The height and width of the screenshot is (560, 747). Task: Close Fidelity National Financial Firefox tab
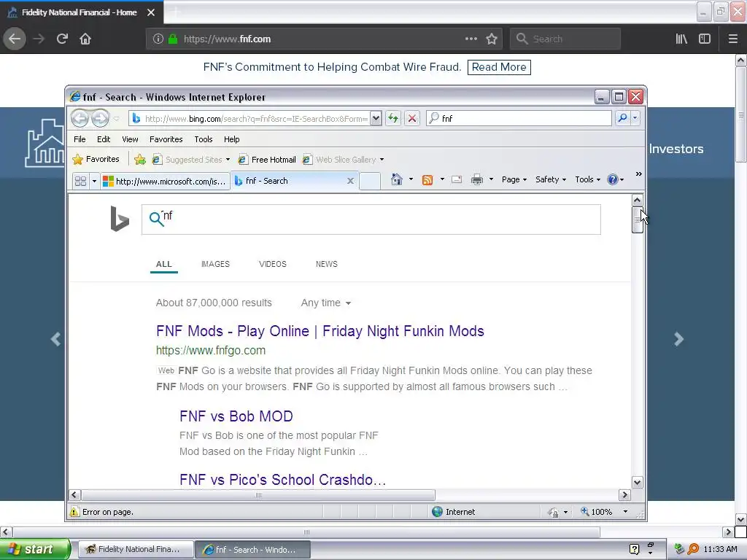(x=151, y=12)
